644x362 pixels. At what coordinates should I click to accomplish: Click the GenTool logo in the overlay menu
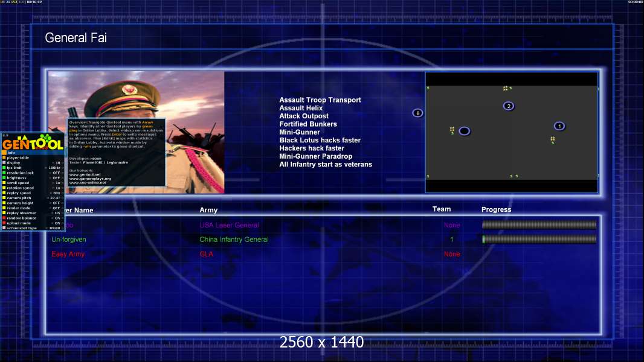click(33, 142)
